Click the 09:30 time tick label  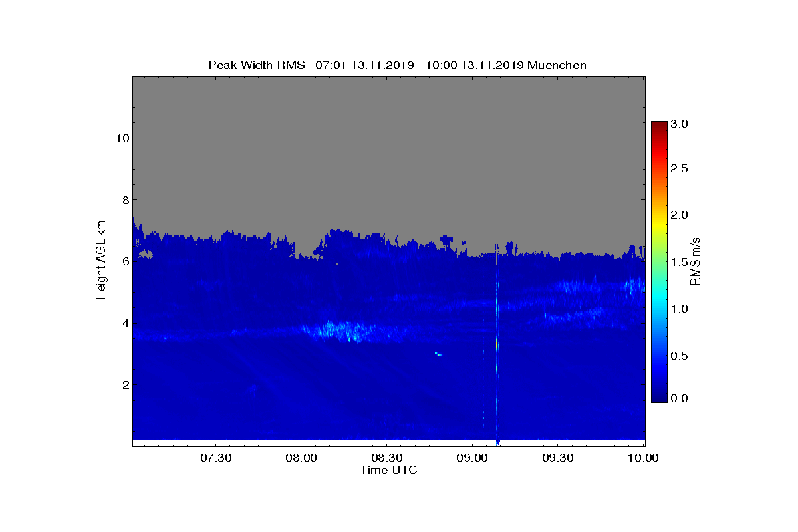559,458
